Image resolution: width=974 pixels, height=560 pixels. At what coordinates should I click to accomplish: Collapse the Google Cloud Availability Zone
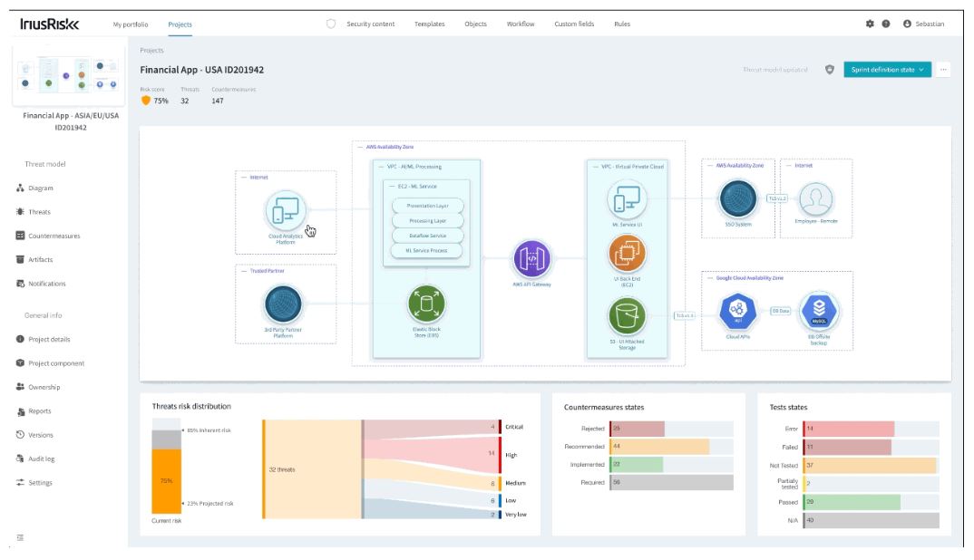pyautogui.click(x=709, y=278)
